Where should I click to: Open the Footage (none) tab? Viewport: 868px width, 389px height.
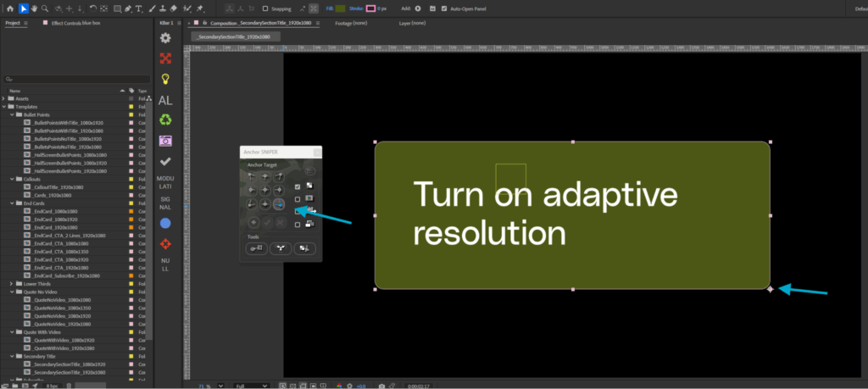point(351,23)
